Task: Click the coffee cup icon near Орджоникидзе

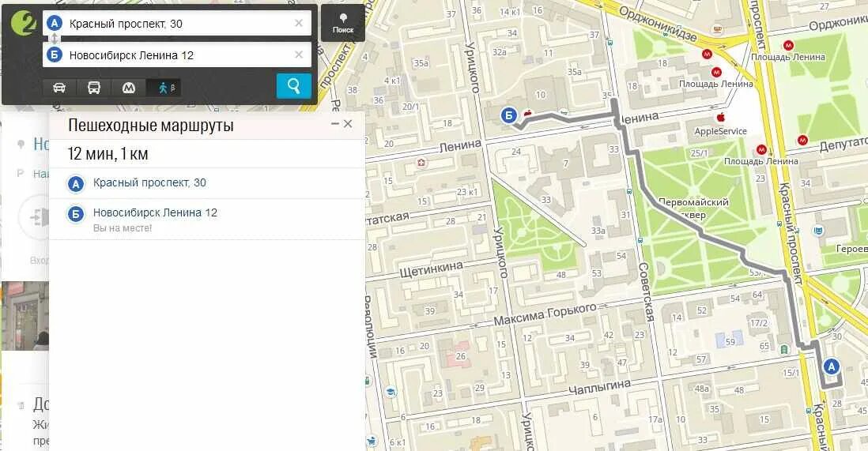Action: [x=718, y=29]
